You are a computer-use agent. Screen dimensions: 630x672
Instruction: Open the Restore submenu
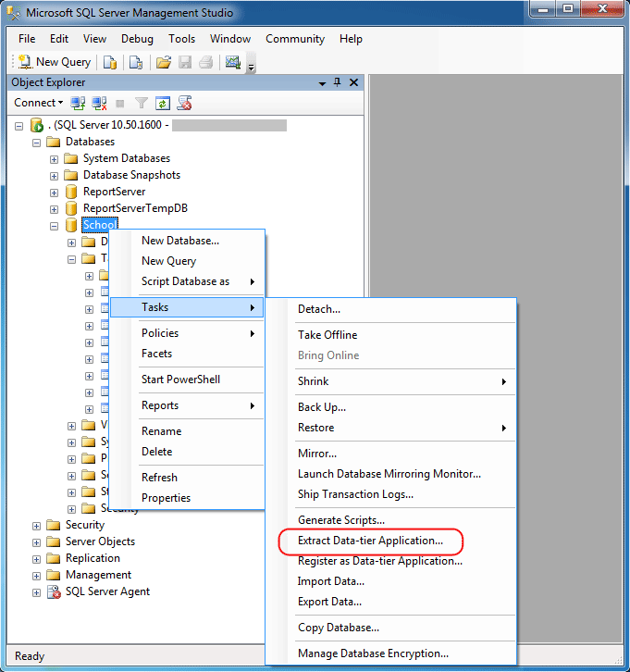pos(391,428)
